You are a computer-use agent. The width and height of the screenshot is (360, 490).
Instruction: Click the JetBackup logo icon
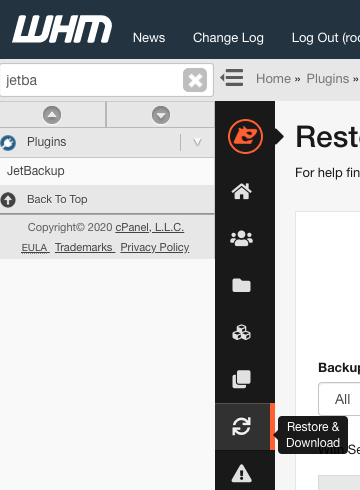pos(245,136)
